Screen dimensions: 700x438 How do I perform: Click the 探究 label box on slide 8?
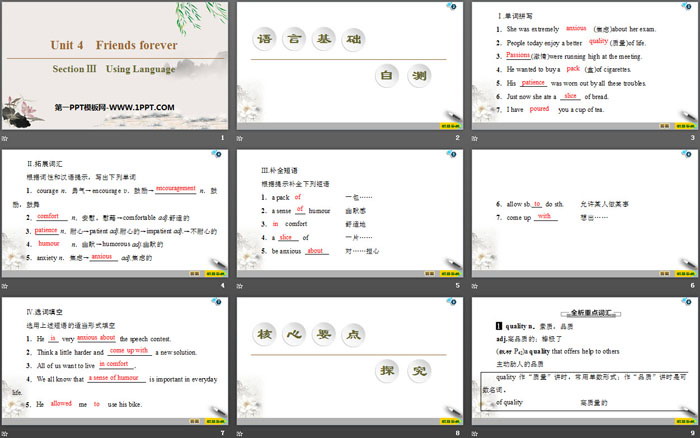coord(396,372)
